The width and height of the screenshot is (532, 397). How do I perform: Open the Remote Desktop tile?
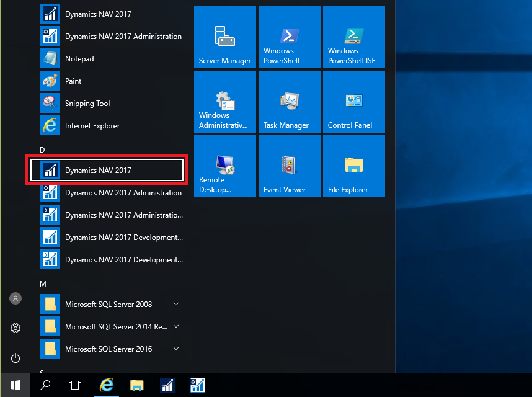pos(225,166)
